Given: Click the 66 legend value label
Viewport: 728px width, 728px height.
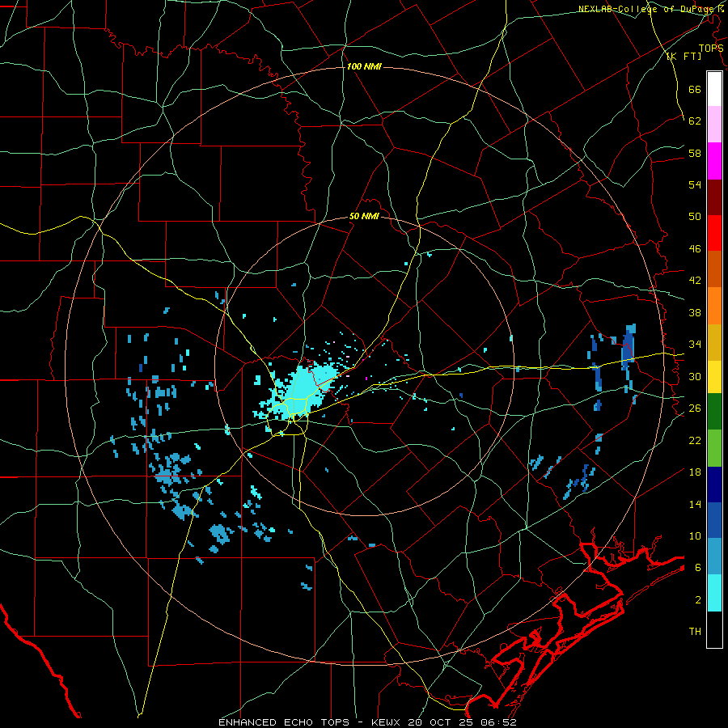Looking at the screenshot, I should pos(695,89).
